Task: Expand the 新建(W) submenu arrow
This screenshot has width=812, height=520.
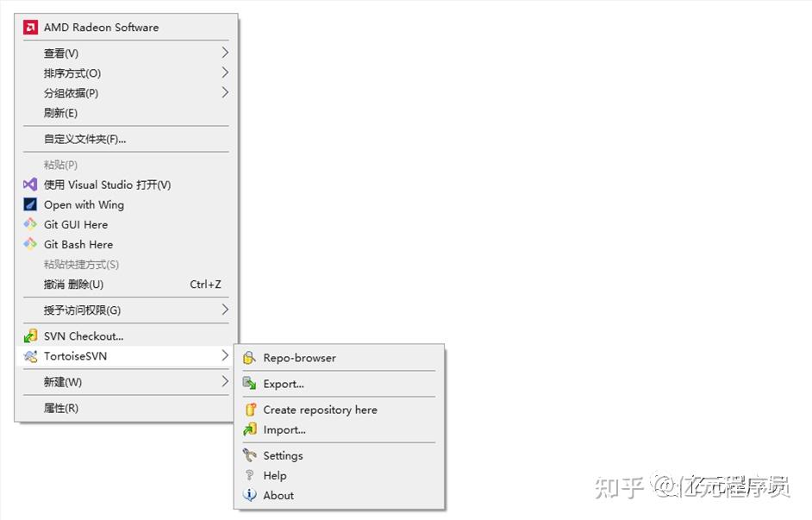Action: click(x=225, y=381)
